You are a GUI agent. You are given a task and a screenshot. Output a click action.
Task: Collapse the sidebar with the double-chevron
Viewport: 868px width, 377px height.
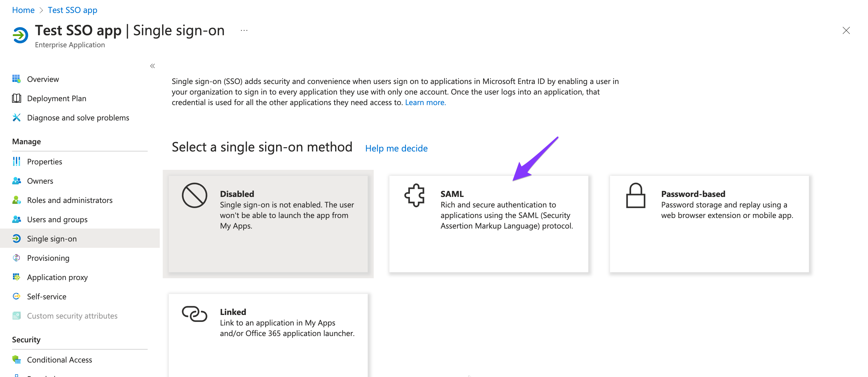click(152, 66)
